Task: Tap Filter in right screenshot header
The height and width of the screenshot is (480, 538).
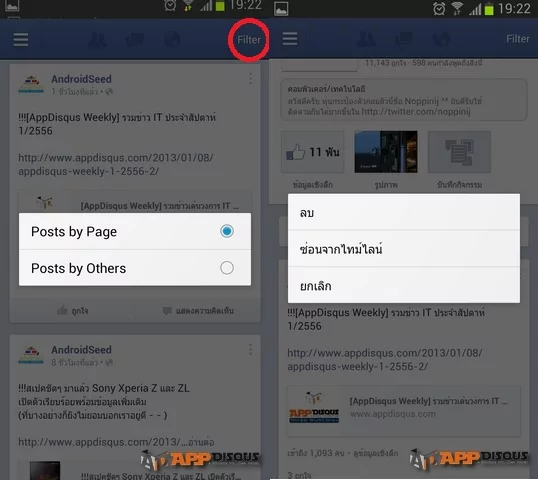Action: pos(518,39)
